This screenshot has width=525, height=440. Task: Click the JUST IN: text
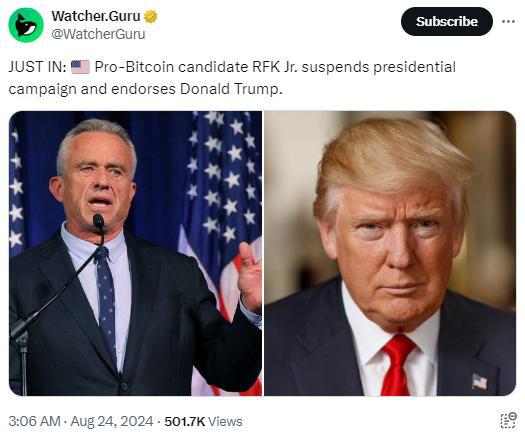click(x=37, y=67)
